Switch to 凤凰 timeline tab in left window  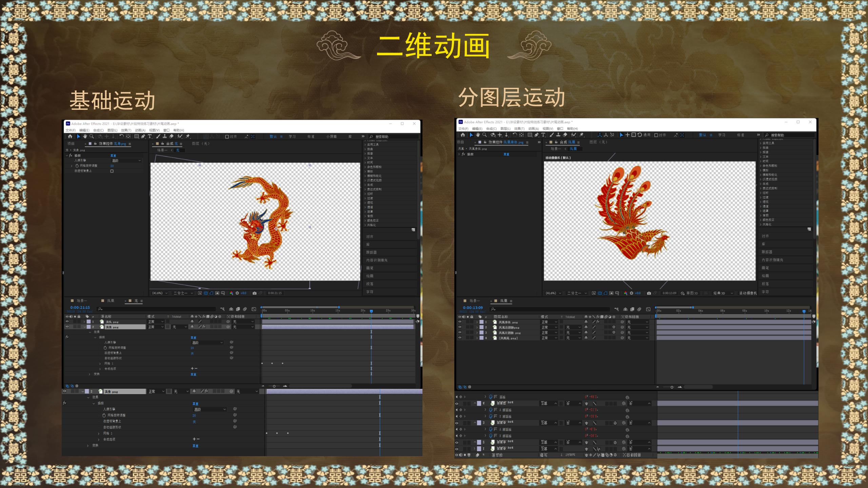tap(111, 301)
